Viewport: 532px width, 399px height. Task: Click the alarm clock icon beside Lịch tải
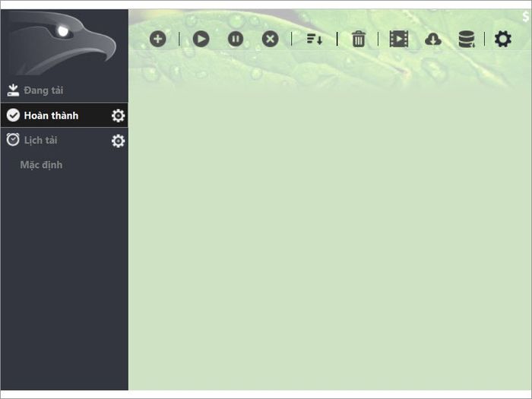pos(13,140)
